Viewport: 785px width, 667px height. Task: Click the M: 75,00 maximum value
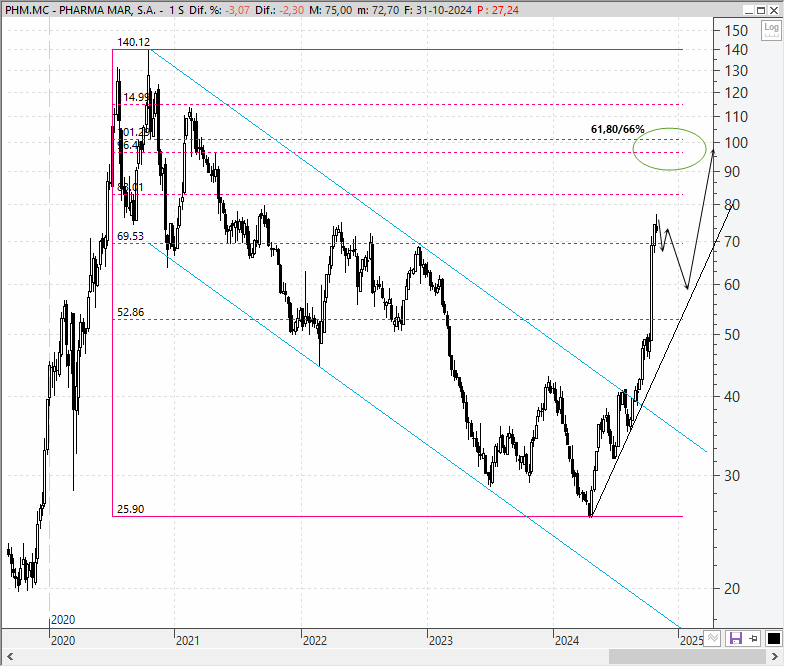330,10
